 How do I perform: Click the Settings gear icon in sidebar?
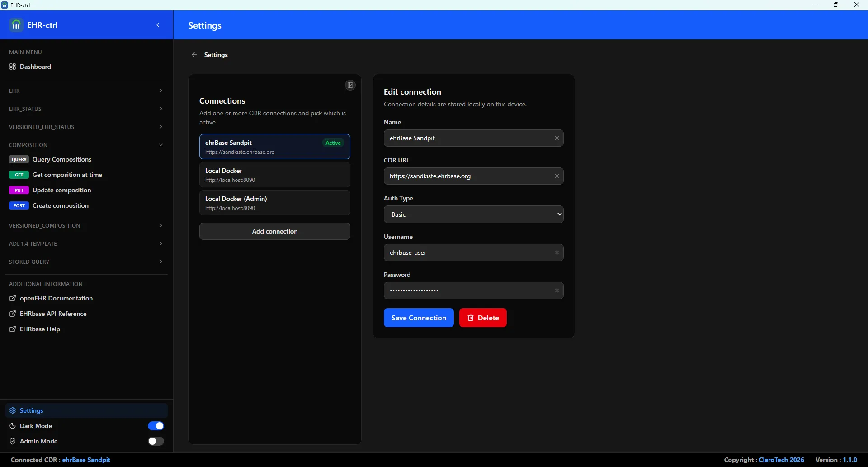coord(13,410)
